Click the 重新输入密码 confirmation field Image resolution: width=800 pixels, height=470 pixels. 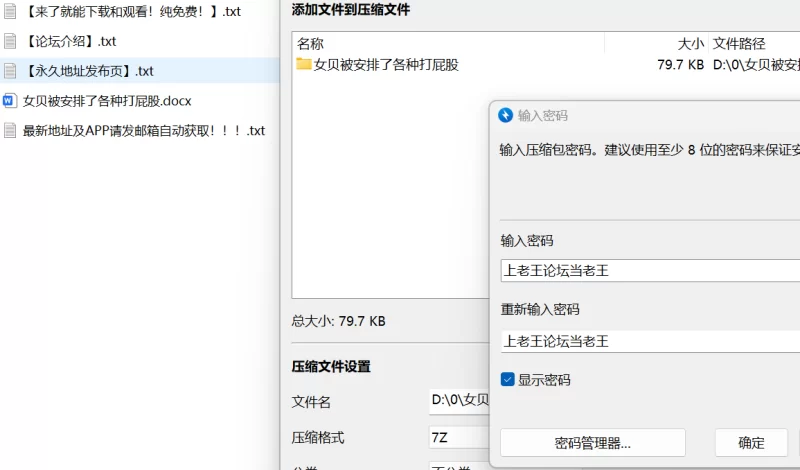pyautogui.click(x=650, y=341)
